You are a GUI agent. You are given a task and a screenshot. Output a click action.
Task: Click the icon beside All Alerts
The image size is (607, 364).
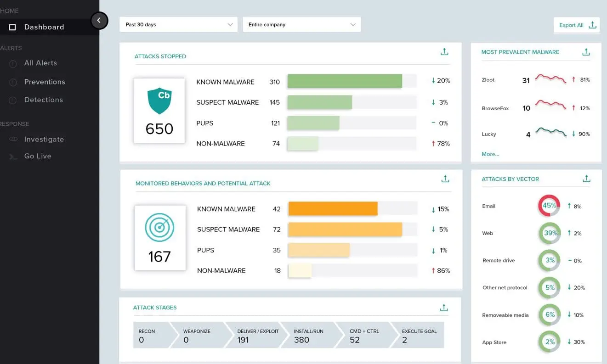[13, 63]
